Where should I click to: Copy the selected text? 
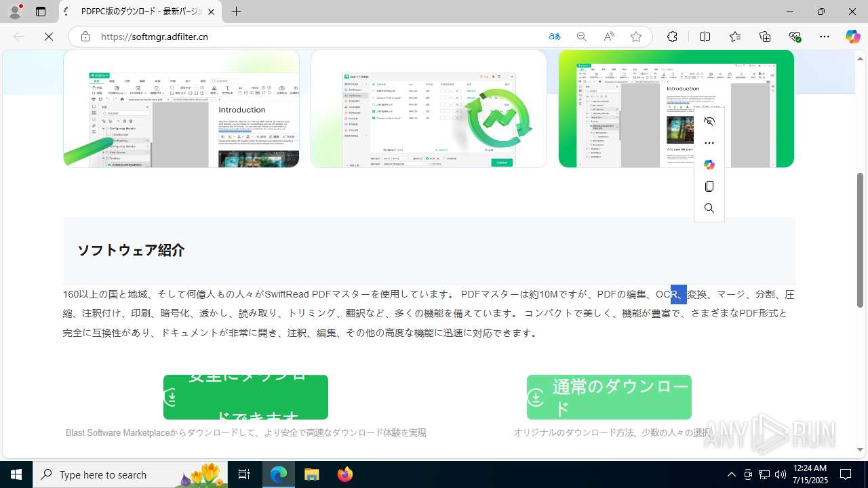coord(709,186)
